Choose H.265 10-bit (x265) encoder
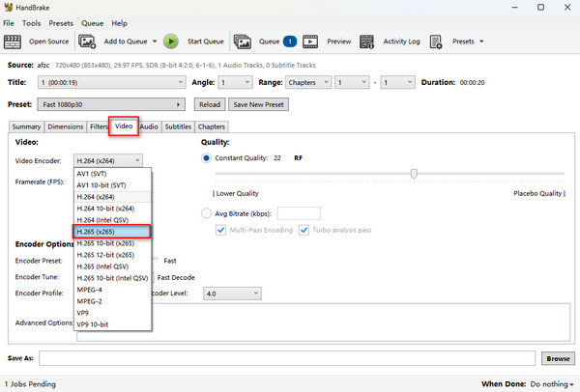Screen dimensions: 580x392 click(112, 243)
